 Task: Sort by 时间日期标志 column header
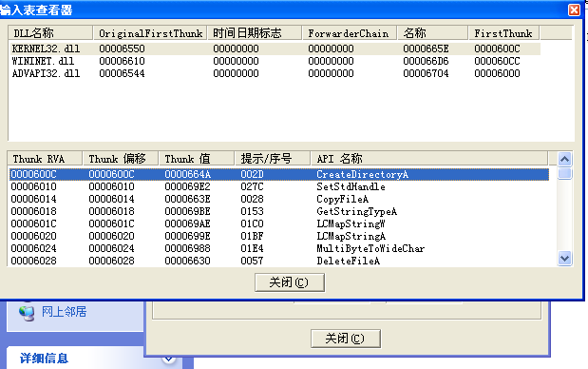(x=255, y=33)
